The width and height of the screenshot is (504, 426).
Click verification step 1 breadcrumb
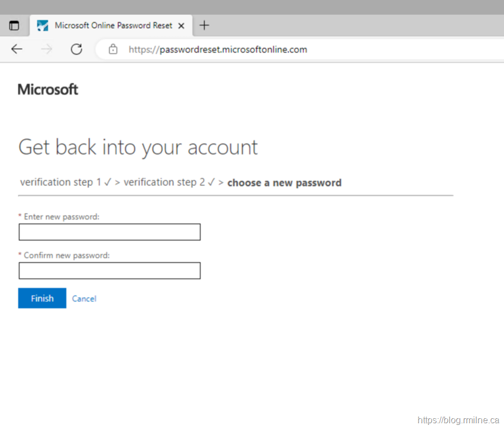[60, 182]
